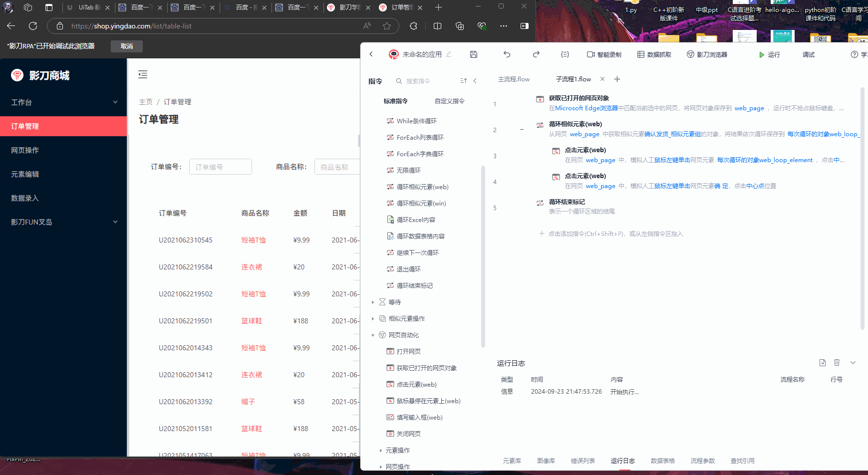The width and height of the screenshot is (868, 475).
Task: Open 数据录入 in shop sidebar
Action: pyautogui.click(x=63, y=198)
